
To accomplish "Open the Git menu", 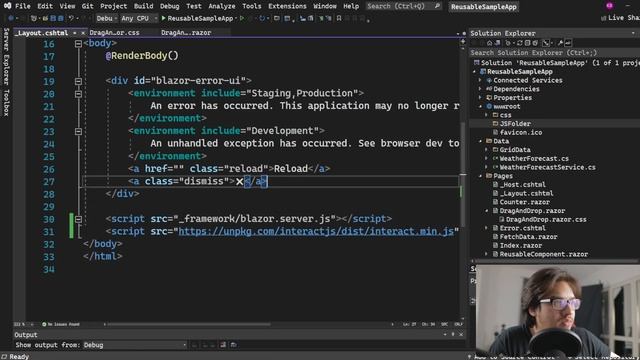I will 87,6.
